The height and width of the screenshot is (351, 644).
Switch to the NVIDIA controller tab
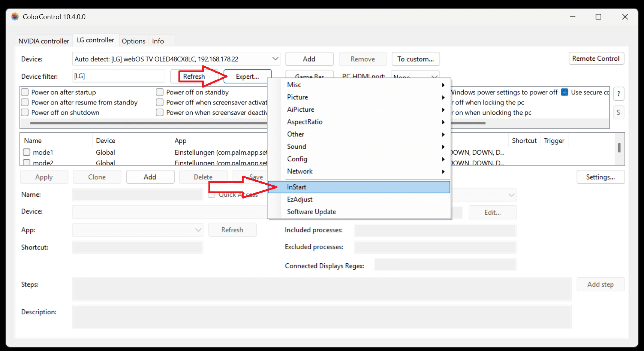[43, 41]
